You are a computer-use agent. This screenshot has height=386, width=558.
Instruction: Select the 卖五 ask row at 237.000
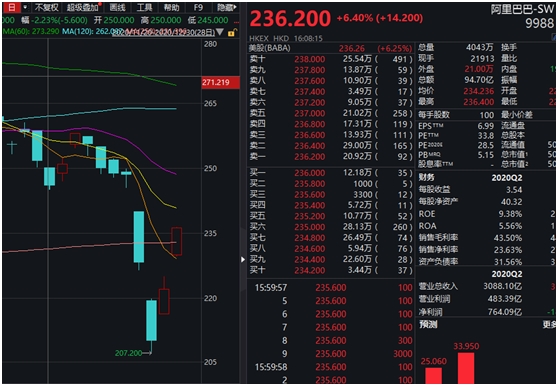point(330,113)
